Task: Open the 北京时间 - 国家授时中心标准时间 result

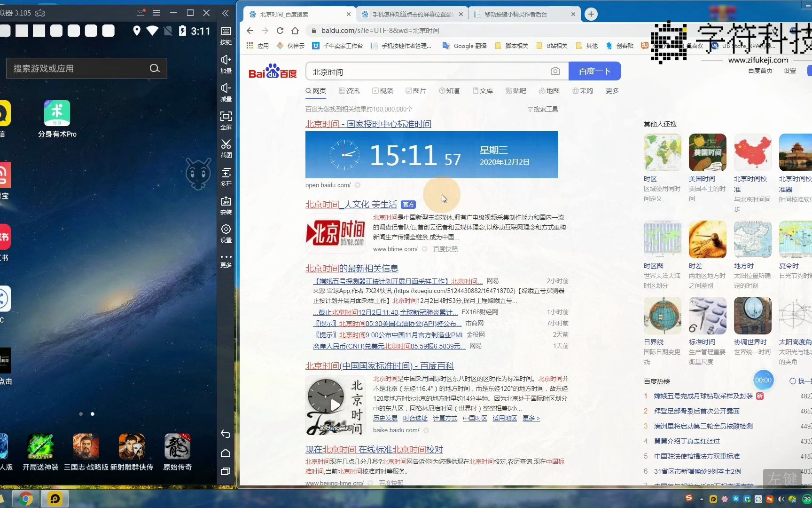Action: pyautogui.click(x=368, y=124)
